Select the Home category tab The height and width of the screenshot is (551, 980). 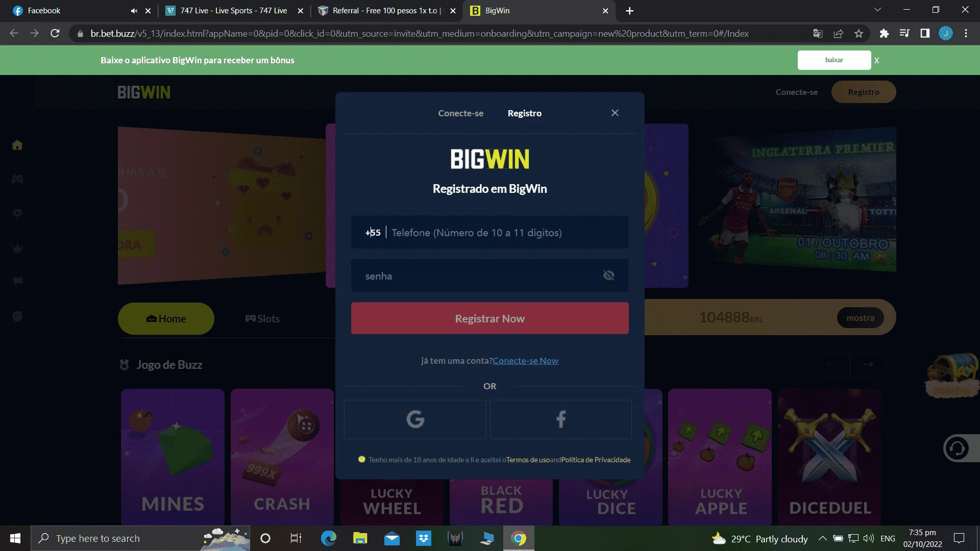pyautogui.click(x=166, y=319)
